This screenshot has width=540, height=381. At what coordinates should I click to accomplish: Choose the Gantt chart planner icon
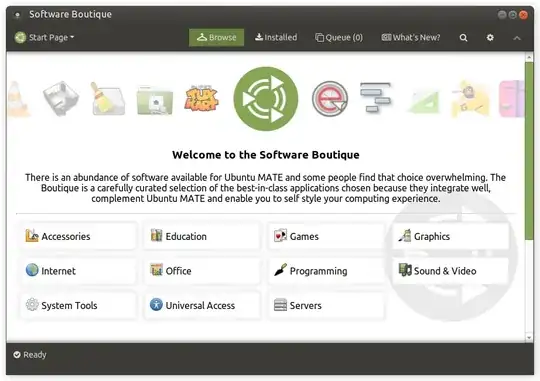pyautogui.click(x=375, y=97)
